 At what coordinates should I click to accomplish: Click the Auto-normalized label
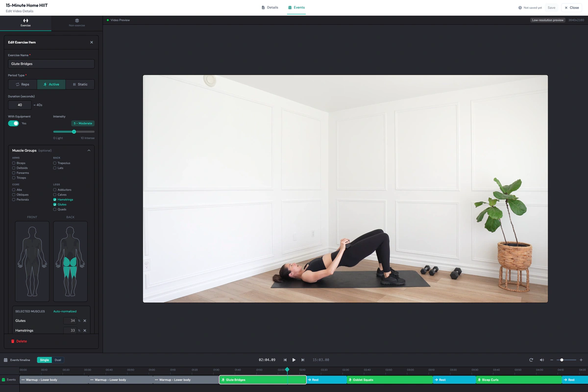(x=65, y=311)
